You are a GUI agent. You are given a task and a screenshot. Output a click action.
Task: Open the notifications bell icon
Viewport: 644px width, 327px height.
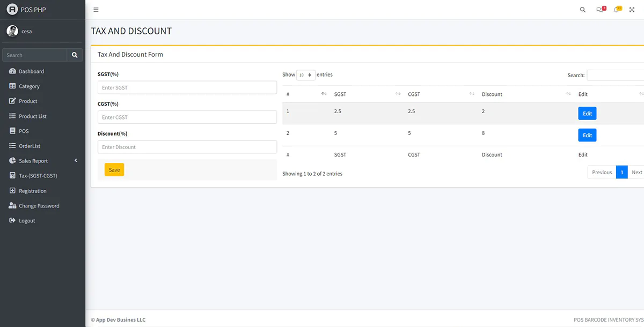[617, 10]
